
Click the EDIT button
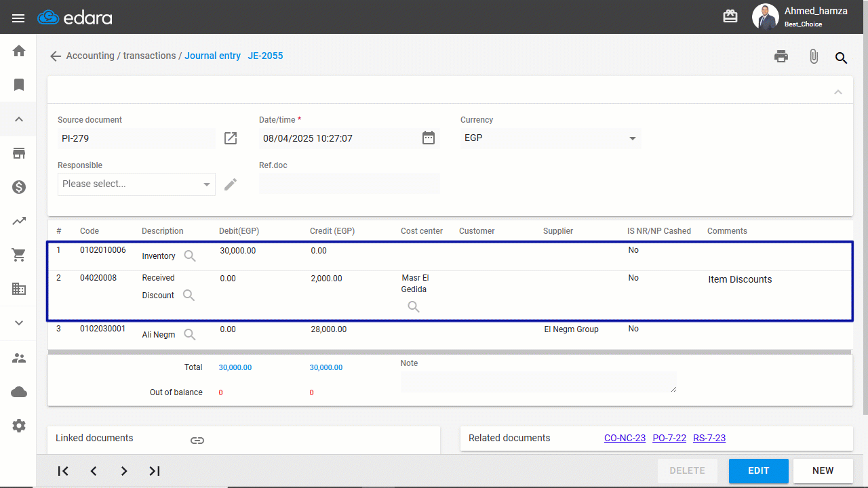[759, 471]
